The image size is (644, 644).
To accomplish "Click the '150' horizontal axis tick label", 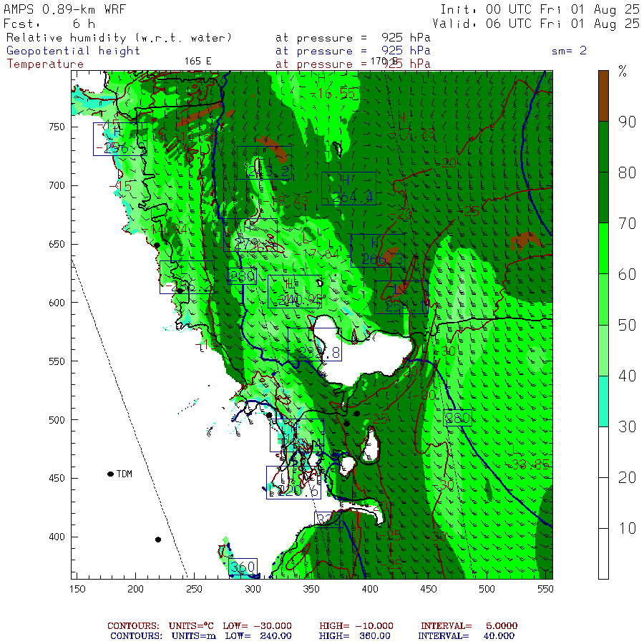I will point(77,589).
